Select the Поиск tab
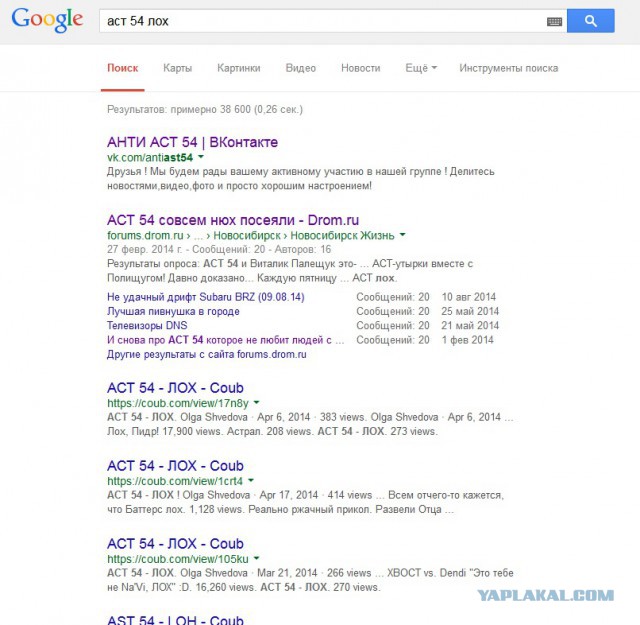This screenshot has height=625, width=640. tap(122, 68)
